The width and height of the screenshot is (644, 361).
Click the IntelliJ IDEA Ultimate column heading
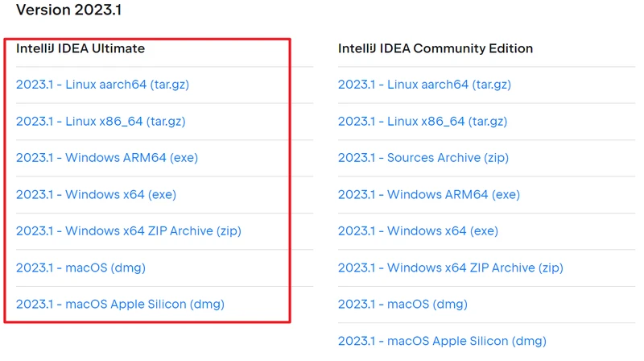80,48
